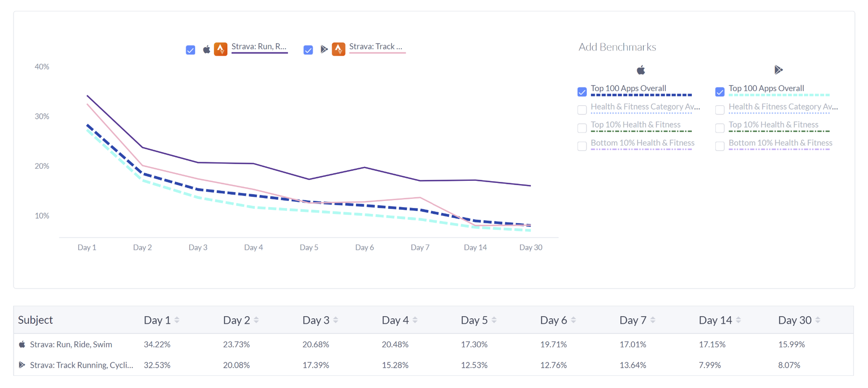868x388 pixels.
Task: Click the 13.64% Day 7 cell
Action: tap(633, 365)
